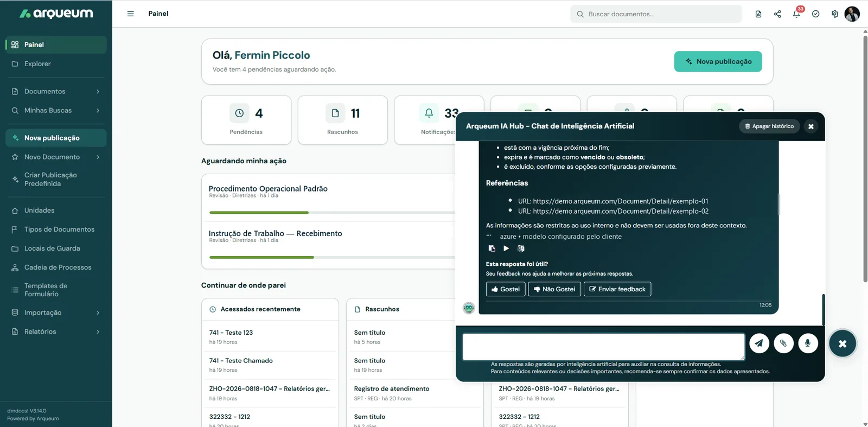Click the chat bot avatar icon
Screen dimensions: 868x427
[469, 308]
